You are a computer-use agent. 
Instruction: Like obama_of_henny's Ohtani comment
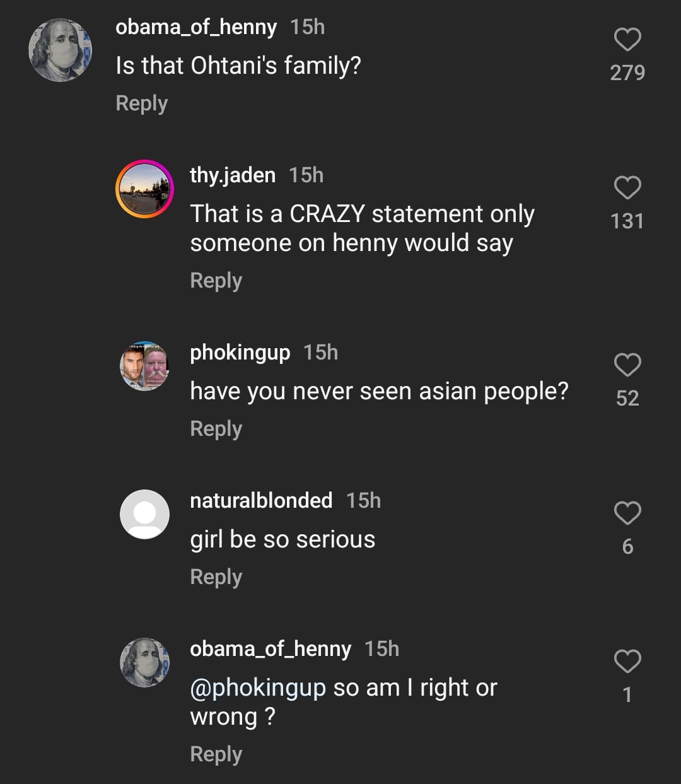pyautogui.click(x=627, y=40)
